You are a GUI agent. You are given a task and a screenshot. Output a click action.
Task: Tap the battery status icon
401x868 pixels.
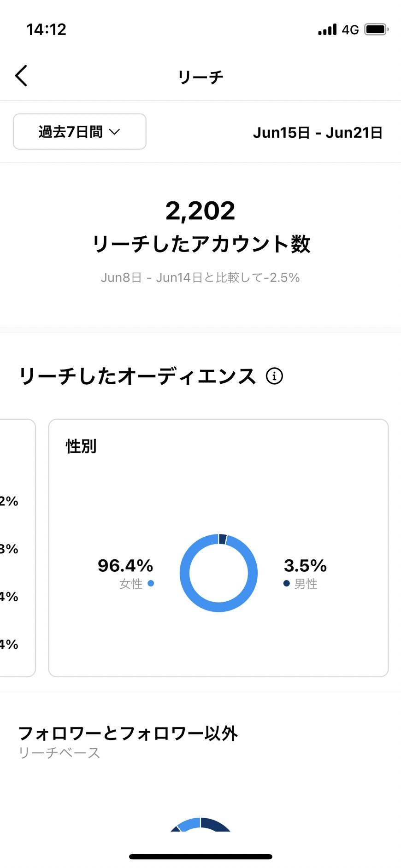click(377, 29)
